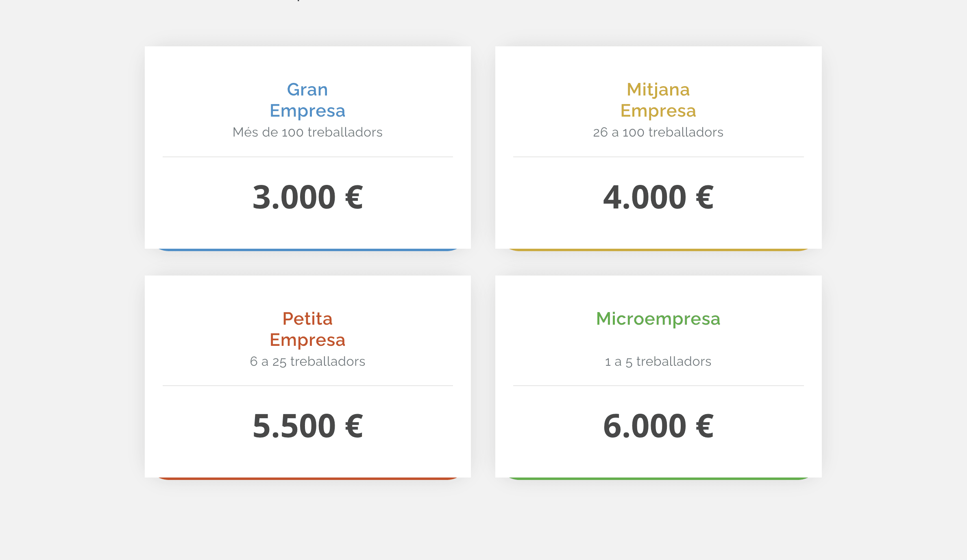Click blue bar under Gran Empresa card
This screenshot has height=560, width=967.
click(307, 250)
